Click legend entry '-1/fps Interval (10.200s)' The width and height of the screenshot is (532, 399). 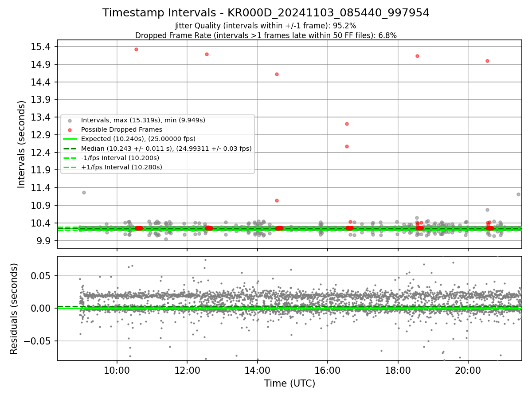click(x=120, y=158)
